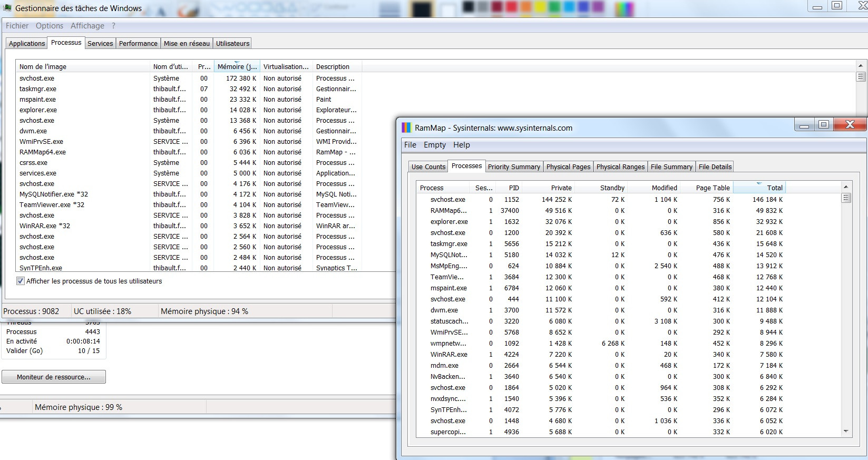Select statuscach... row in RamMap
The image size is (868, 460).
pos(601,321)
